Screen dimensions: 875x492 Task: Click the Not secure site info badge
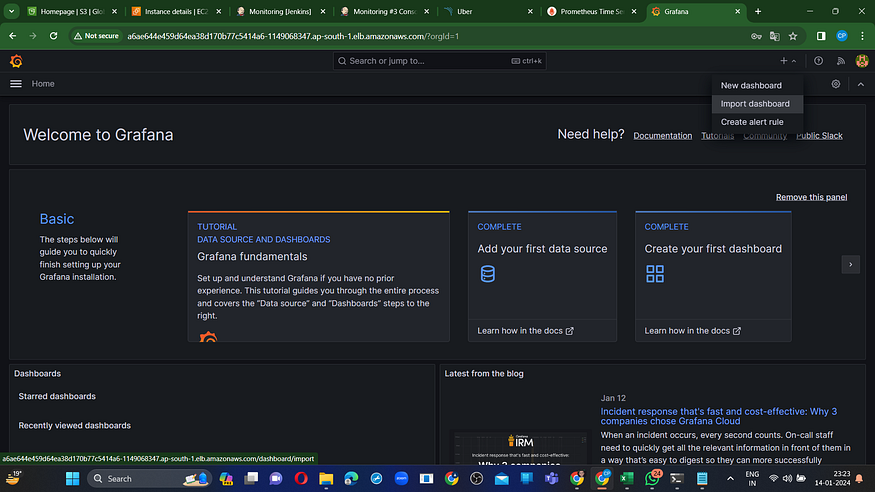[96, 36]
